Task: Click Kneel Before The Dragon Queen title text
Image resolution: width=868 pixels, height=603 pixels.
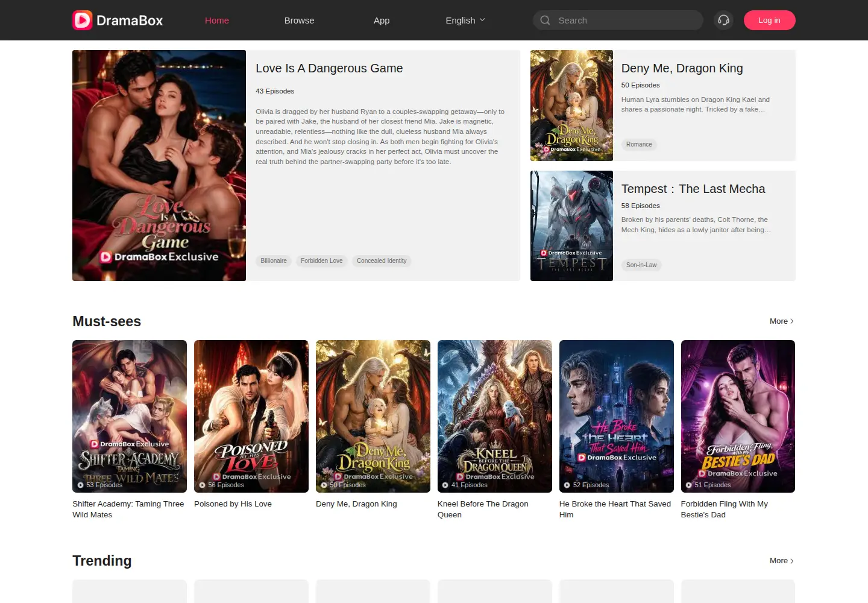Action: pyautogui.click(x=483, y=510)
